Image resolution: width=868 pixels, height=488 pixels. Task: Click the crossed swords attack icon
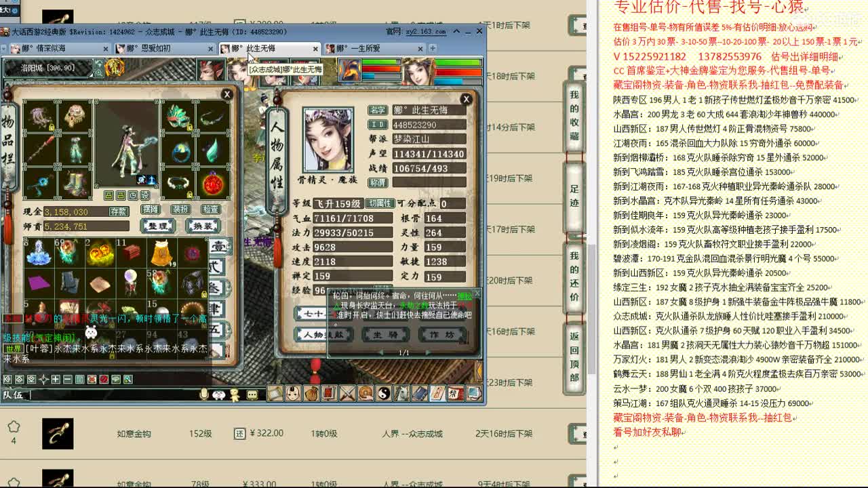tap(347, 393)
